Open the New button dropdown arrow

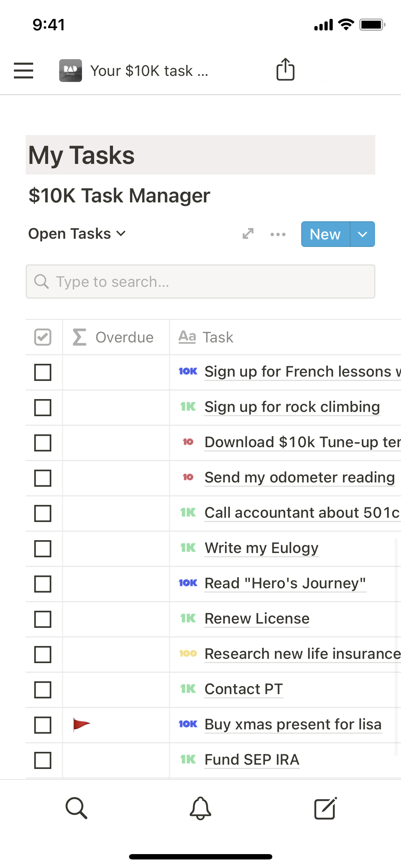pyautogui.click(x=363, y=234)
